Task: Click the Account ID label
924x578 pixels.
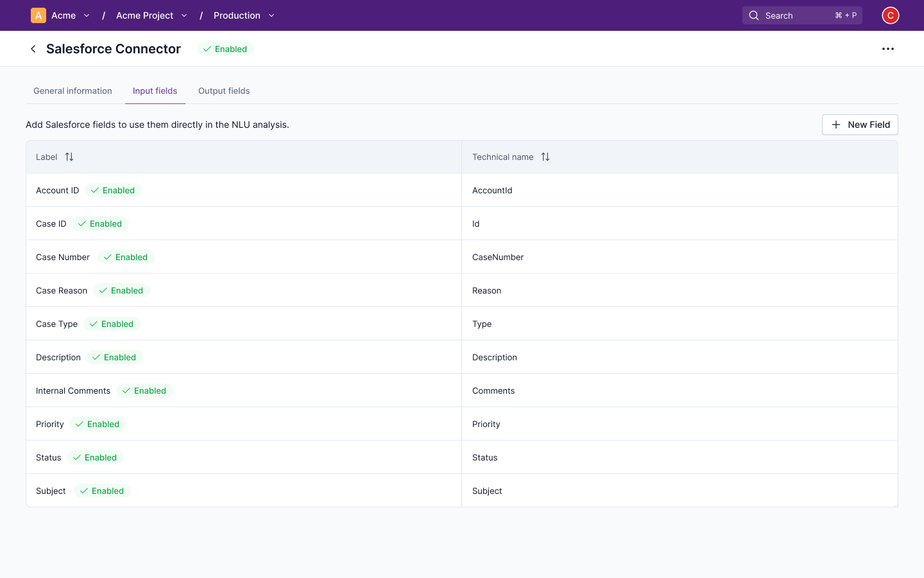Action: tap(58, 190)
